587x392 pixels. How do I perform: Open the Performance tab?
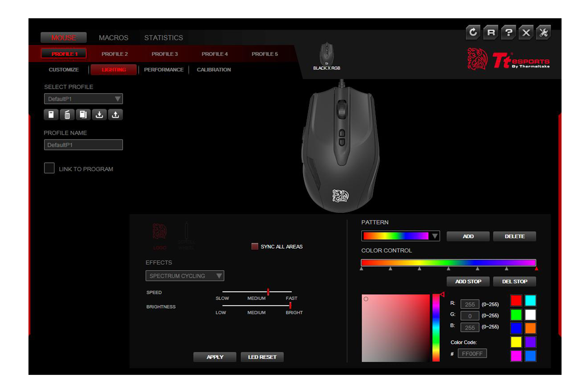point(164,70)
